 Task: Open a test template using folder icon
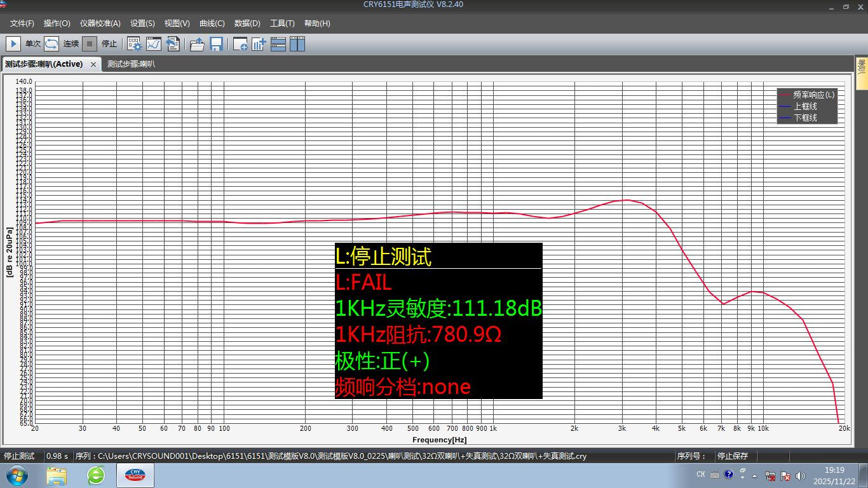[x=197, y=44]
